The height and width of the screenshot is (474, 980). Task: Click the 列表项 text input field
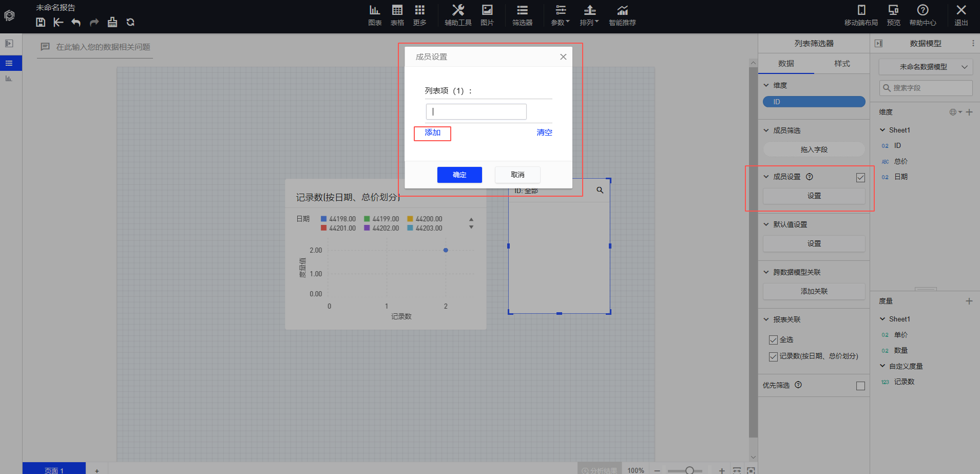(x=476, y=111)
